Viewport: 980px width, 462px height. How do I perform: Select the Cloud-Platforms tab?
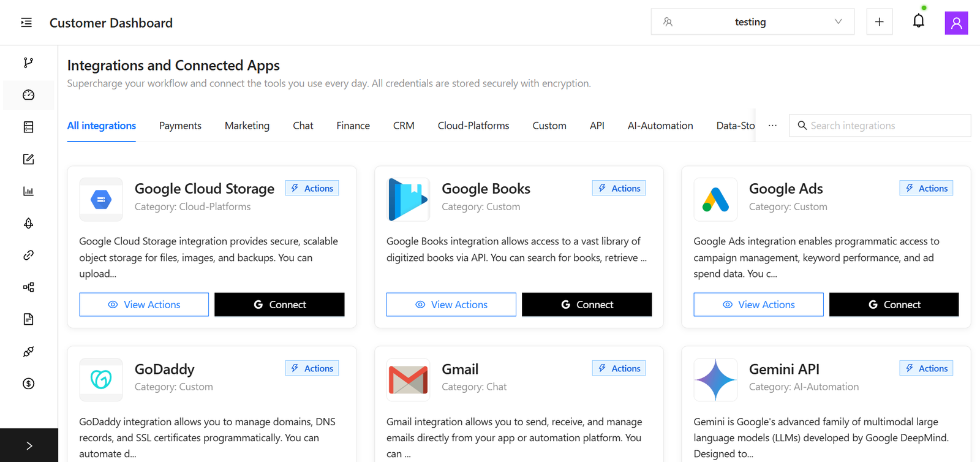pyautogui.click(x=473, y=126)
